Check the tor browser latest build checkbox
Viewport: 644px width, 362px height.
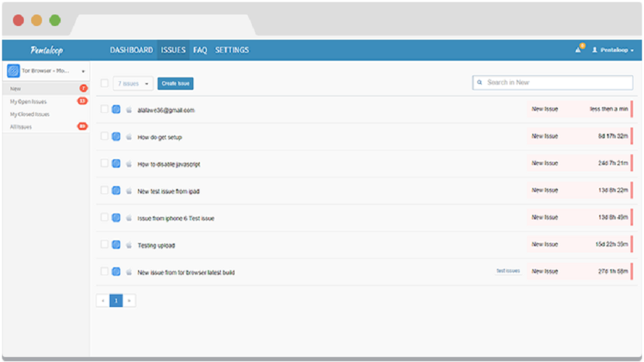[104, 271]
